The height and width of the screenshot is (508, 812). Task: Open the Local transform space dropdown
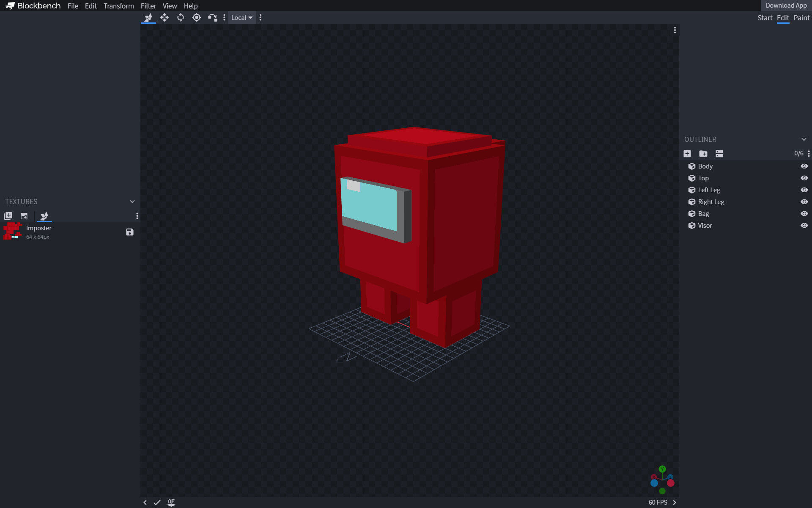(241, 17)
